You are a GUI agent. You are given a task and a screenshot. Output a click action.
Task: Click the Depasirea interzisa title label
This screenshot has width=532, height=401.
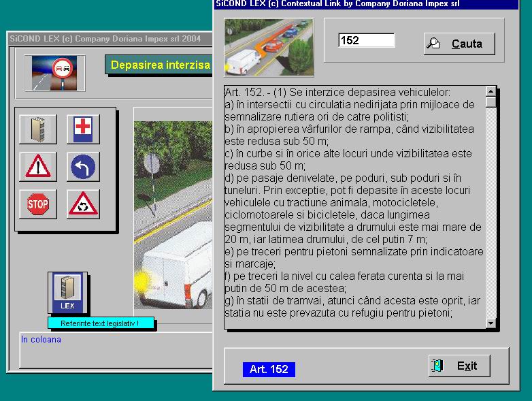point(160,65)
